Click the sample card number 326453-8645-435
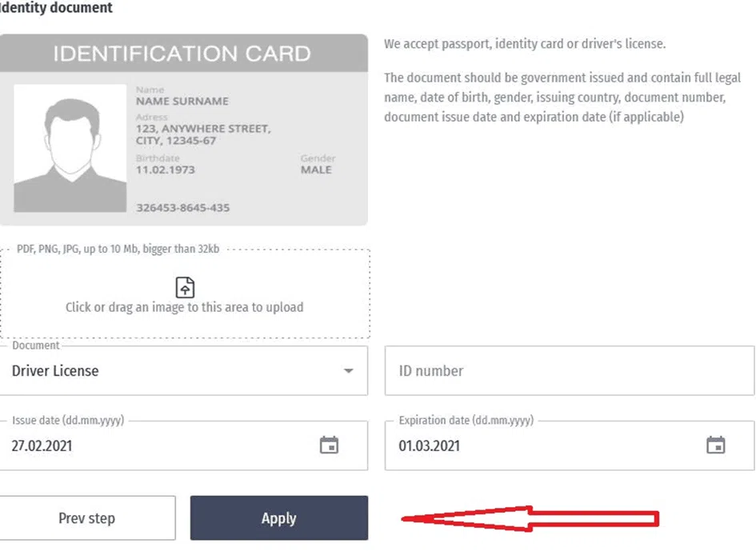This screenshot has height=551, width=756. (182, 208)
